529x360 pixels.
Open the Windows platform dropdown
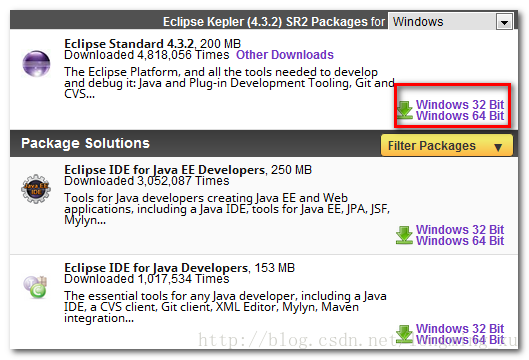451,22
